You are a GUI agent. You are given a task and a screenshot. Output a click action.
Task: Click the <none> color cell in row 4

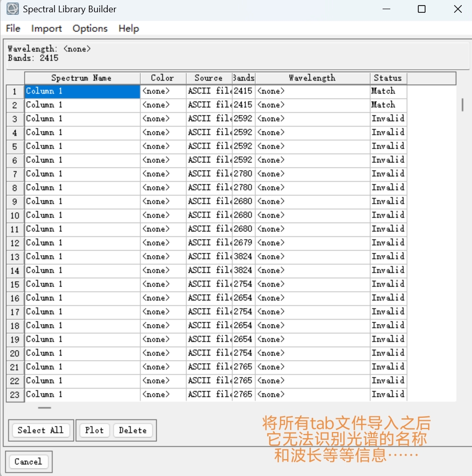pyautogui.click(x=163, y=133)
